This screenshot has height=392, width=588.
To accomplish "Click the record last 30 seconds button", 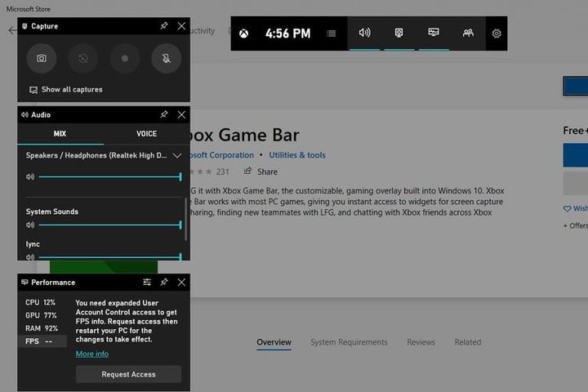I will tap(83, 58).
